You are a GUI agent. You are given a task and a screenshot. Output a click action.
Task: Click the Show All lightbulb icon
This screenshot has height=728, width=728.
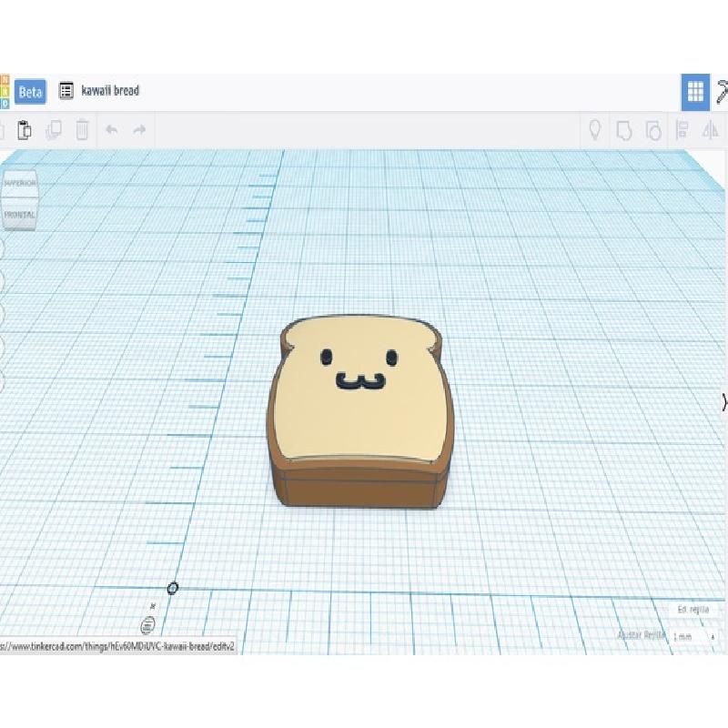click(595, 129)
